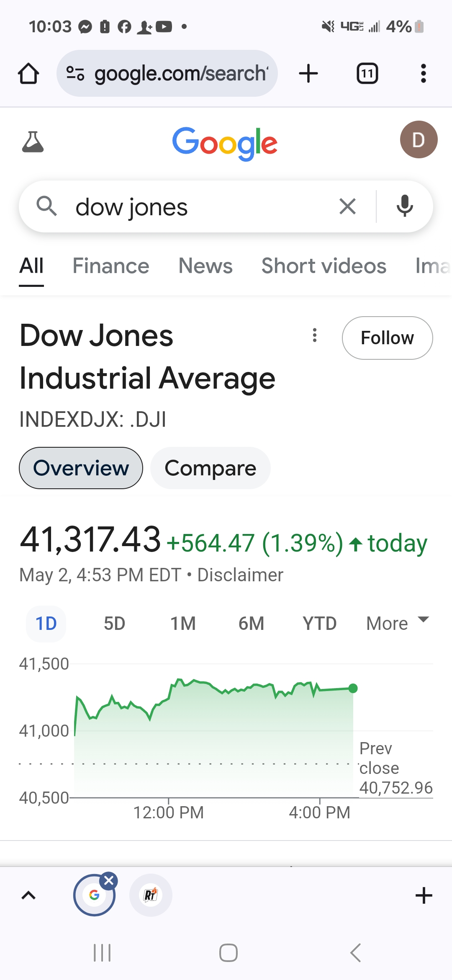Switch to the Finance tab
The height and width of the screenshot is (980, 452).
111,266
